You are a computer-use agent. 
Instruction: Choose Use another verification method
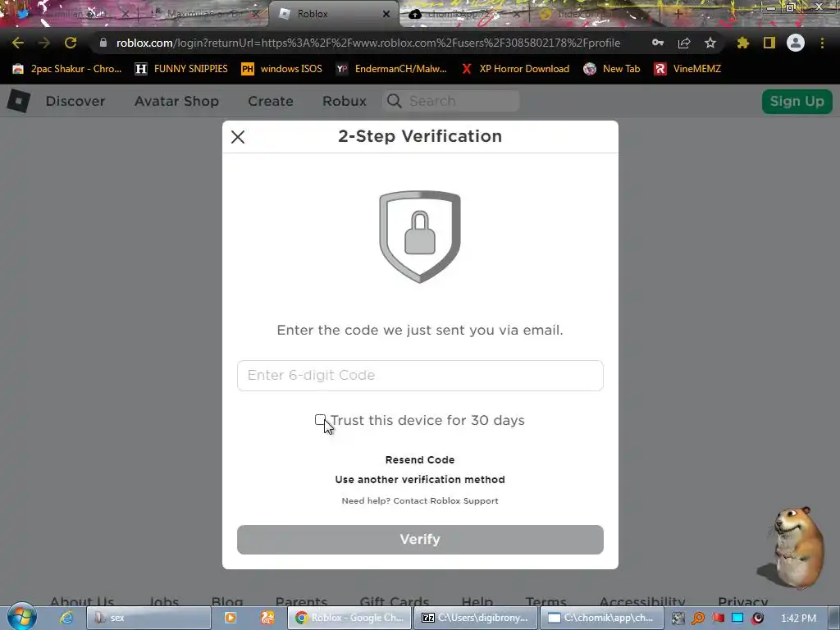420,479
